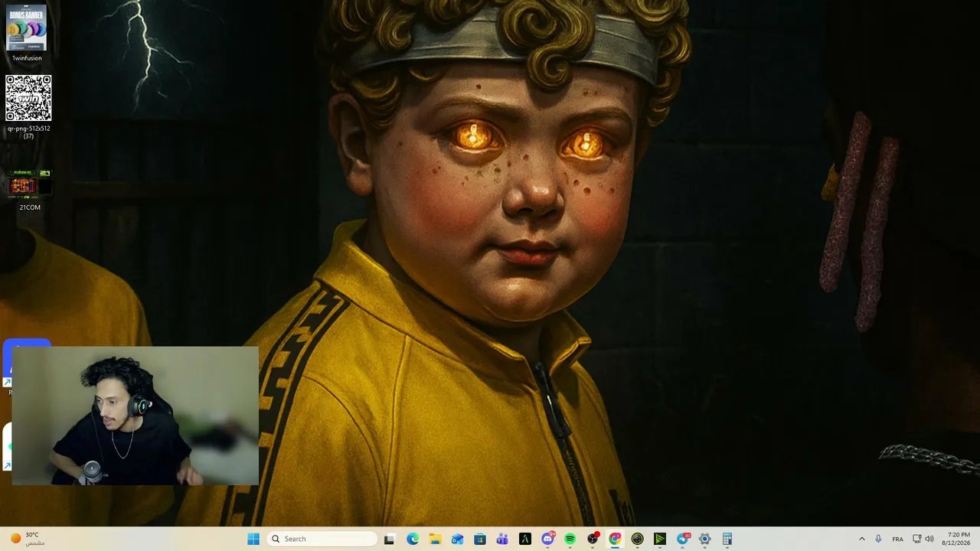This screenshot has height=551, width=980.
Task: Show hidden system tray icons
Action: 862,539
